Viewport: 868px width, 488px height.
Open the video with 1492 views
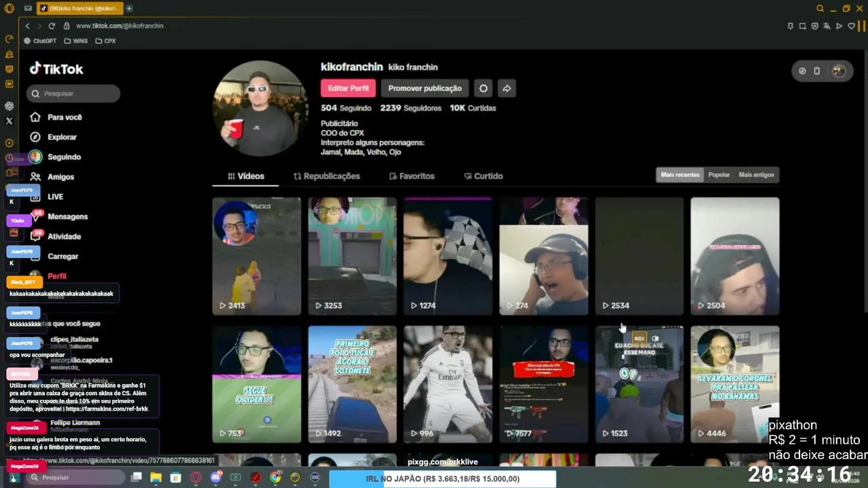tap(352, 384)
